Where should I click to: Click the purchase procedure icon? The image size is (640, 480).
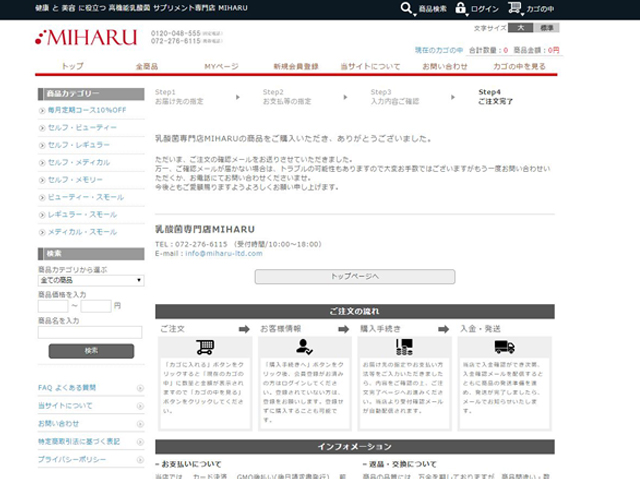(x=404, y=347)
